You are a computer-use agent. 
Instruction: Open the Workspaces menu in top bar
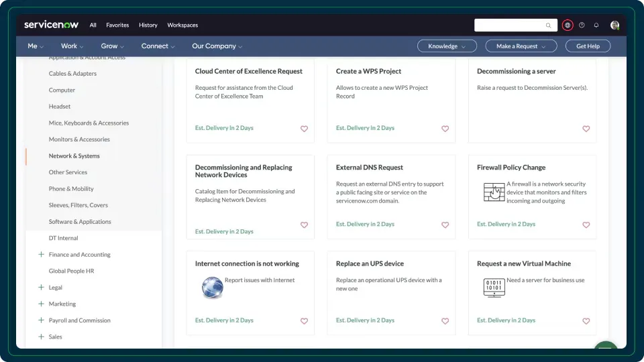182,25
